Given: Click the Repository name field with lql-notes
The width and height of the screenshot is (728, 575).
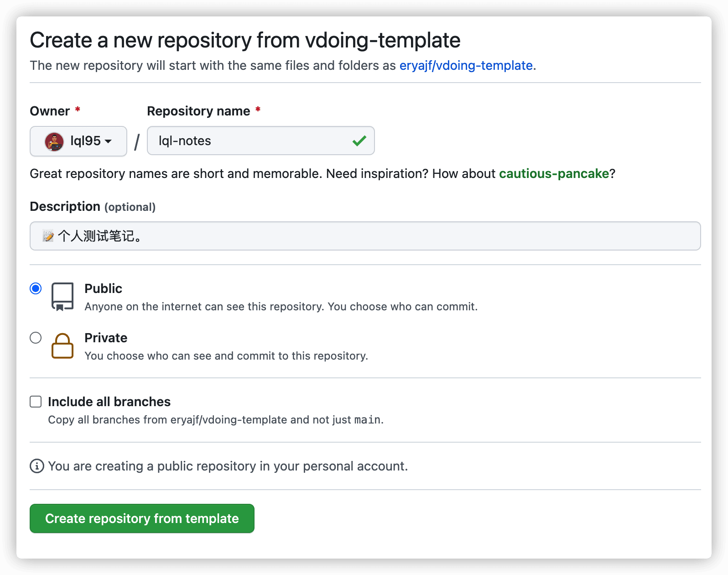Looking at the screenshot, I should coord(261,141).
